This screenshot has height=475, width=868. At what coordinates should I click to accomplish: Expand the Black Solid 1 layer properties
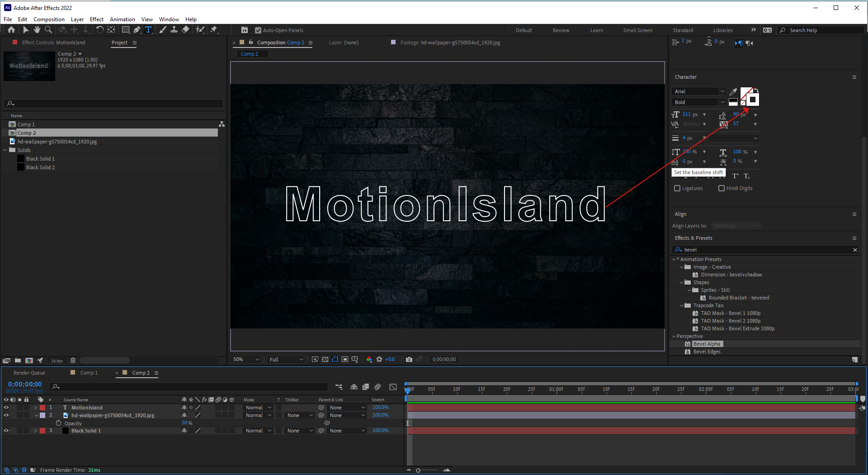(x=35, y=431)
